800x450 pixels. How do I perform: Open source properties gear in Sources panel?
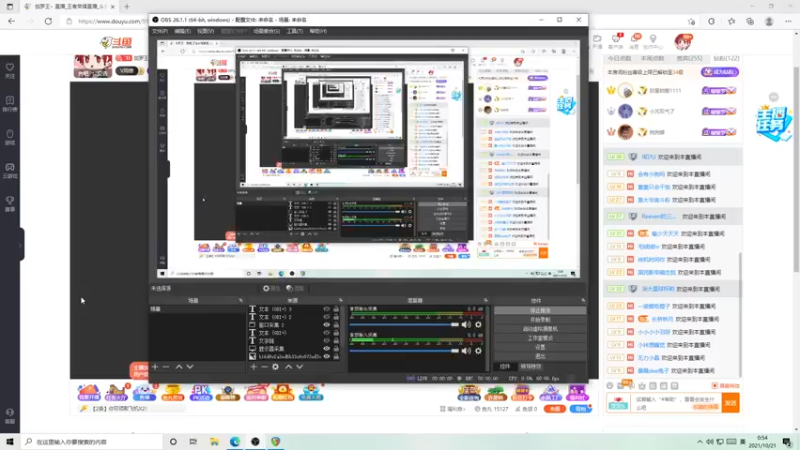pos(276,367)
